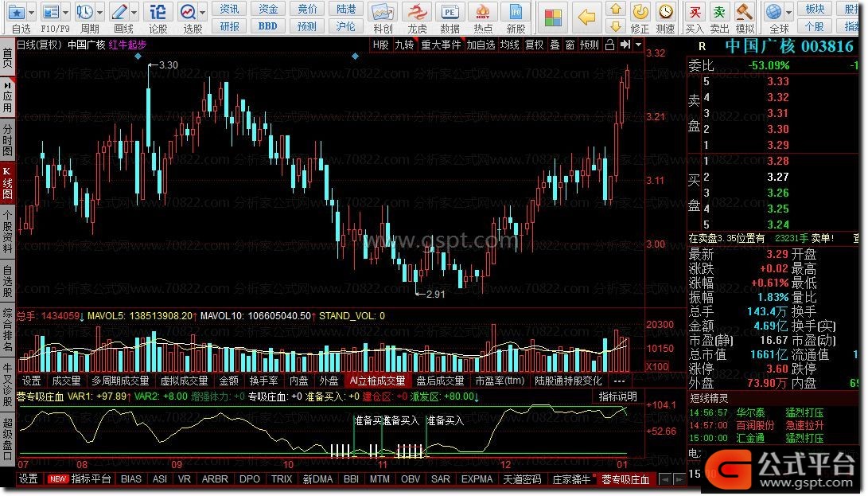This screenshot has height=496, width=868.
Task: Open the 选股 stock screener icon
Action: [x=189, y=12]
